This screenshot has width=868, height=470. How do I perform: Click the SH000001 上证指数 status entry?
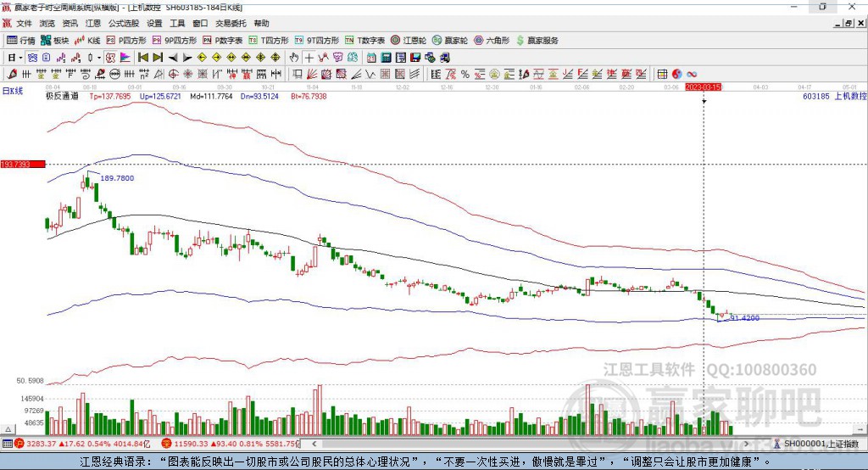[x=816, y=444]
